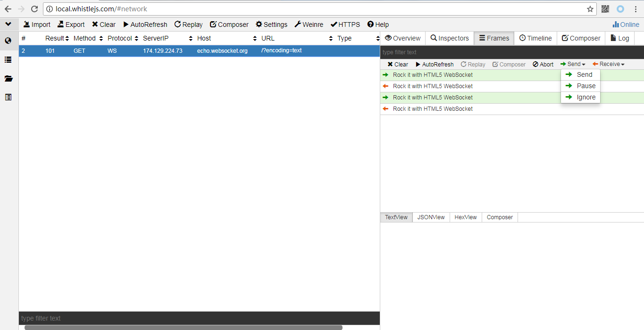
Task: Toggle AutoRefresh in the Frames toolbar
Action: (435, 64)
